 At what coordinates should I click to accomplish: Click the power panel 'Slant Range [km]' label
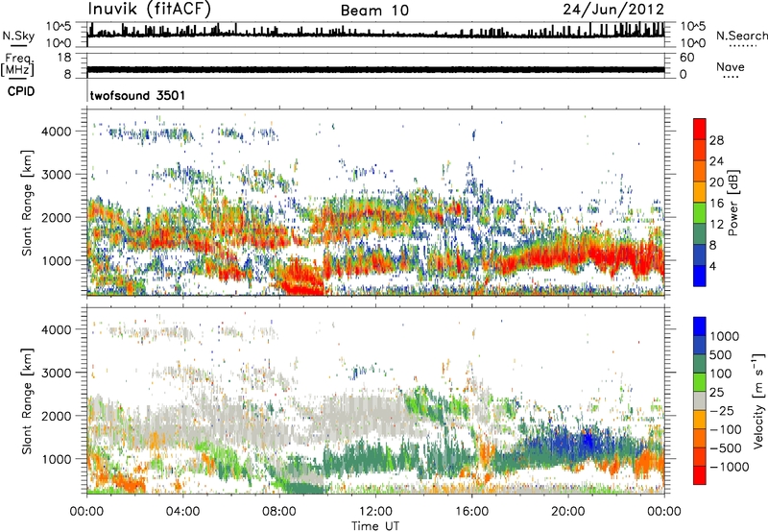(27, 203)
